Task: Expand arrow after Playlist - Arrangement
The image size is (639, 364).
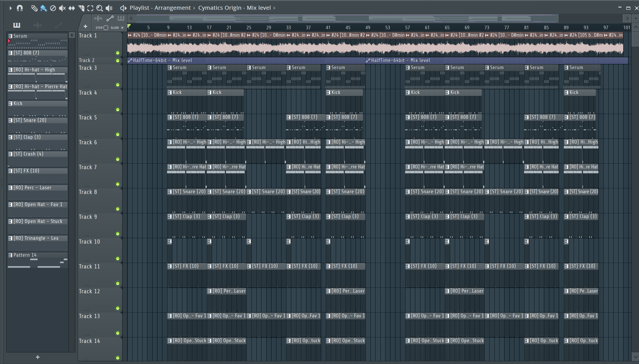Action: point(194,8)
